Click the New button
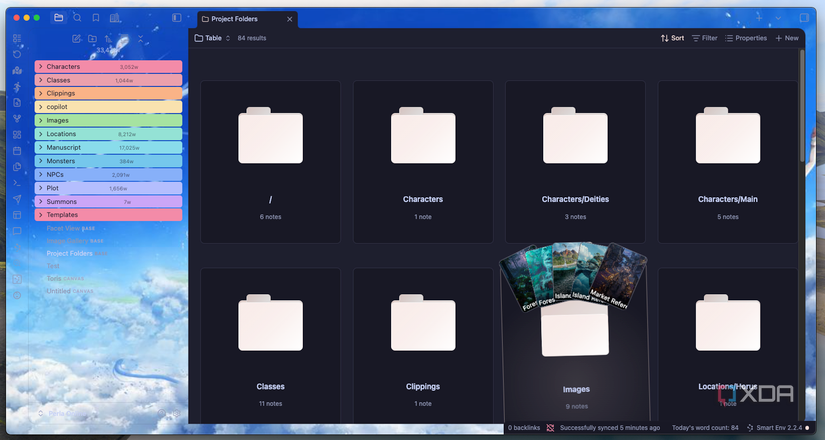The image size is (825, 440). tap(787, 38)
